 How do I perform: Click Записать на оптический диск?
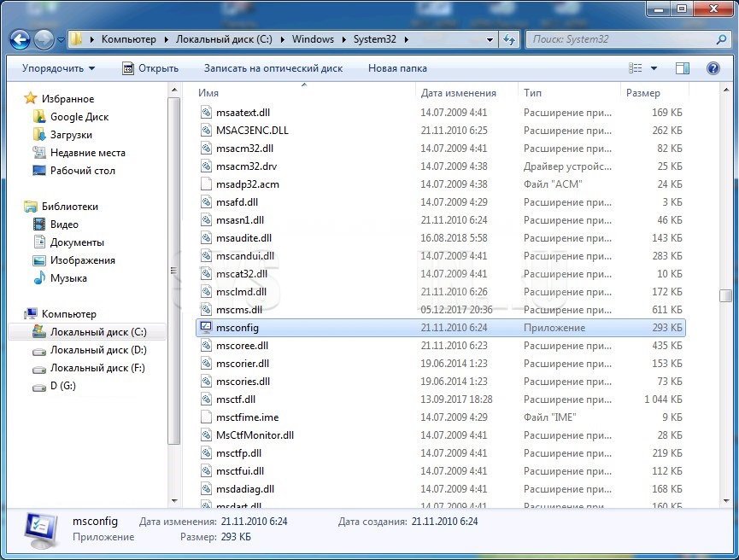pos(273,68)
